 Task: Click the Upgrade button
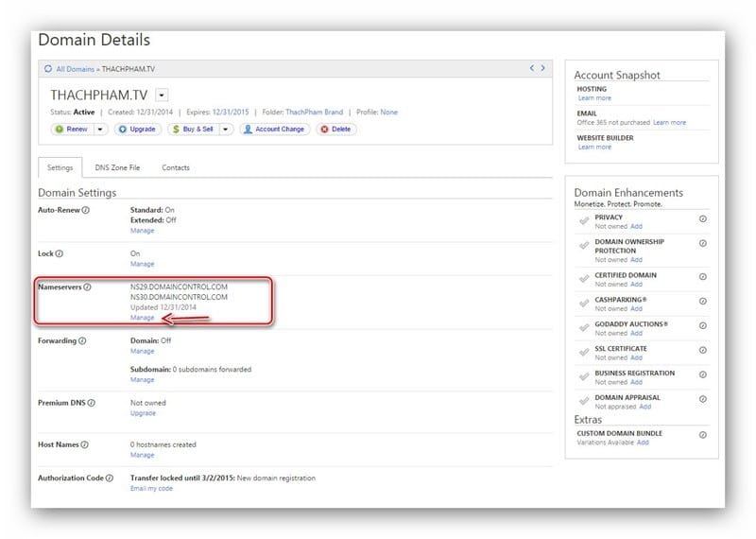click(137, 130)
